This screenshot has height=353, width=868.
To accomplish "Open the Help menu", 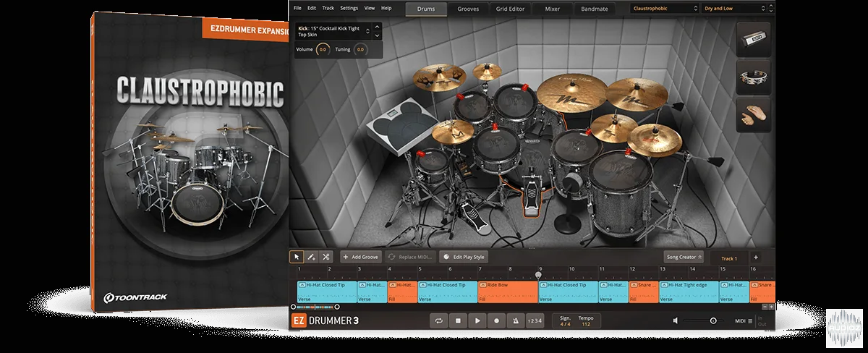I will click(x=386, y=7).
